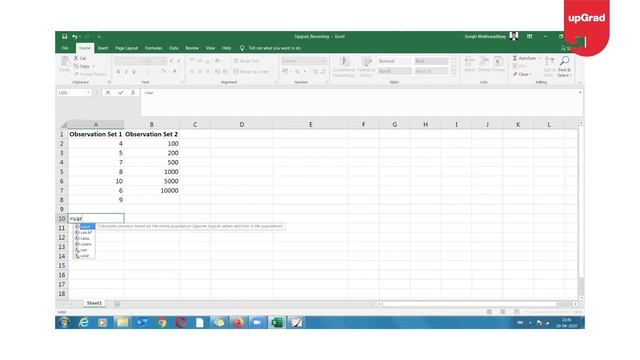Open Windows Media Player taskbar icon
The image size is (640, 360).
pyautogui.click(x=102, y=322)
